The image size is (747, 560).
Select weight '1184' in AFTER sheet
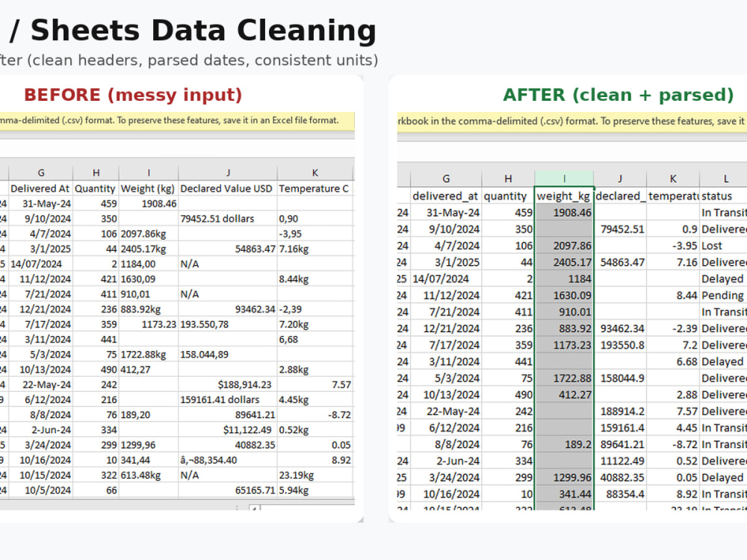564,279
